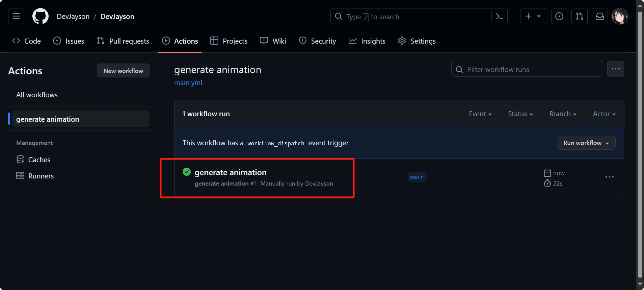The height and width of the screenshot is (290, 644).
Task: Open the notifications inbox icon
Action: pos(600,16)
